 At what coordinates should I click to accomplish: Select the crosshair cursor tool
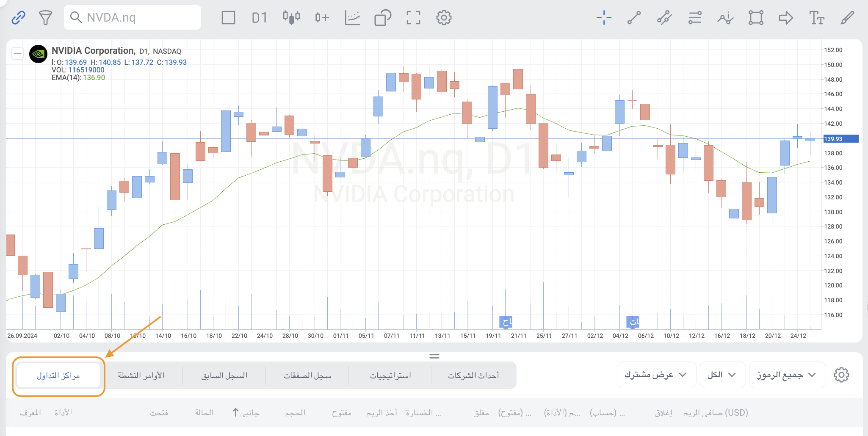coord(604,18)
